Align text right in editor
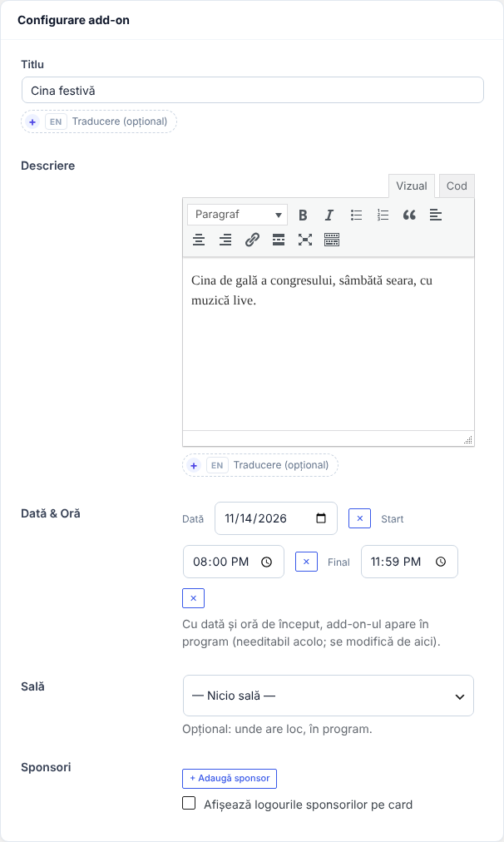Screen dimensions: 504x842 click(225, 240)
